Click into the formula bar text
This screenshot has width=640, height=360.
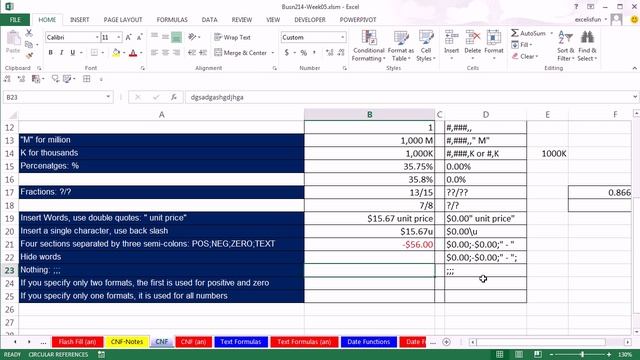(x=217, y=97)
